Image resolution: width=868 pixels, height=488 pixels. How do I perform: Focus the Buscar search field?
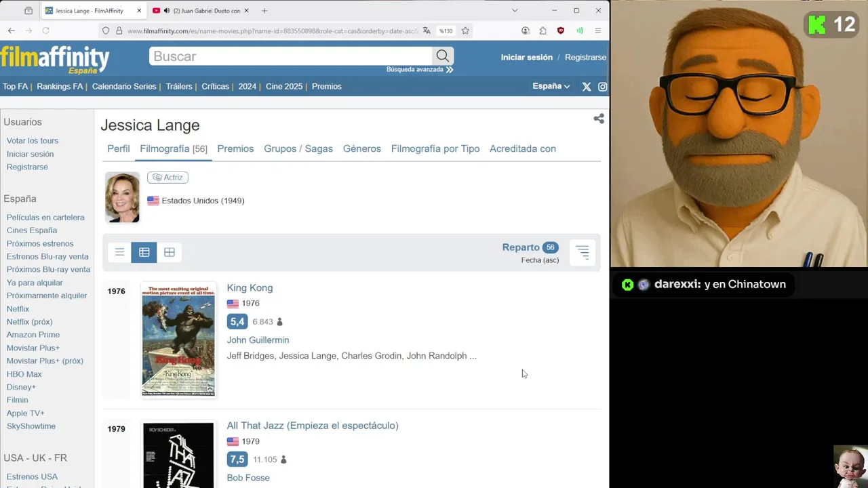coord(291,56)
